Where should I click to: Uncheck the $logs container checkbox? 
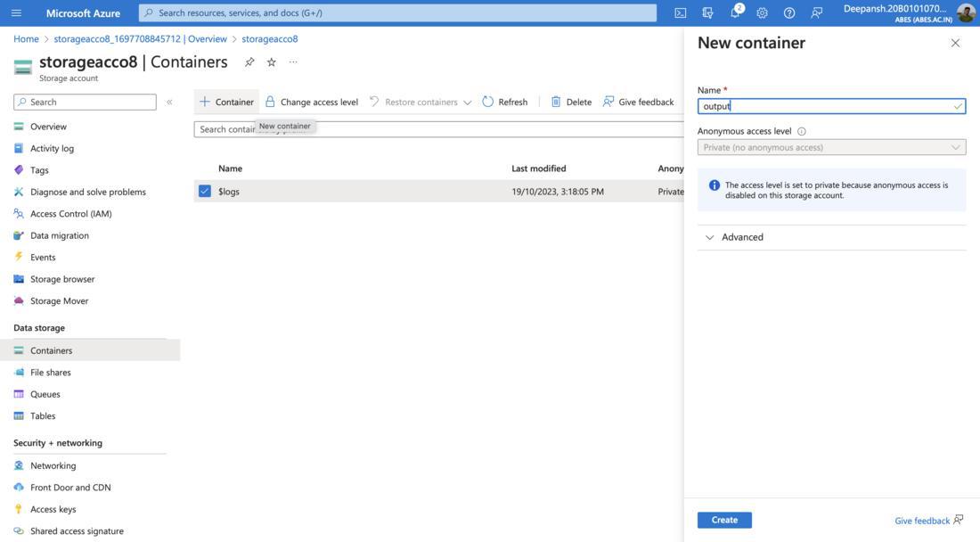click(x=205, y=192)
